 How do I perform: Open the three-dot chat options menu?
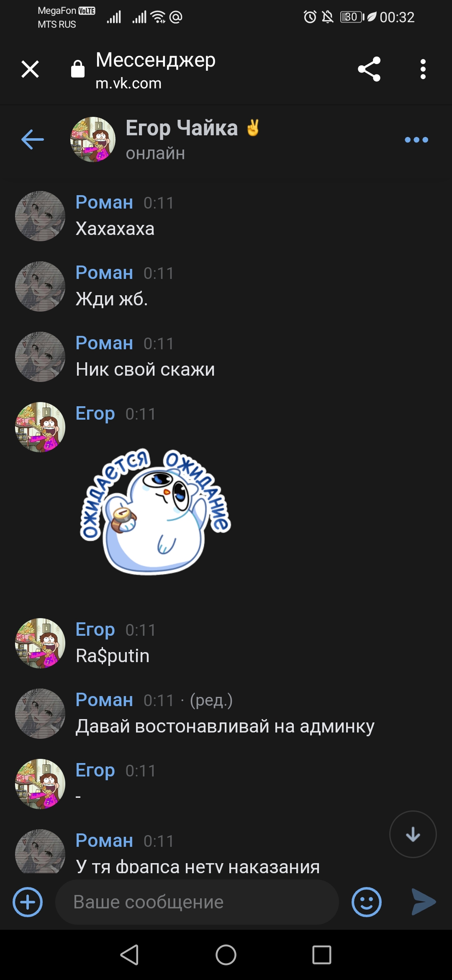click(x=416, y=140)
